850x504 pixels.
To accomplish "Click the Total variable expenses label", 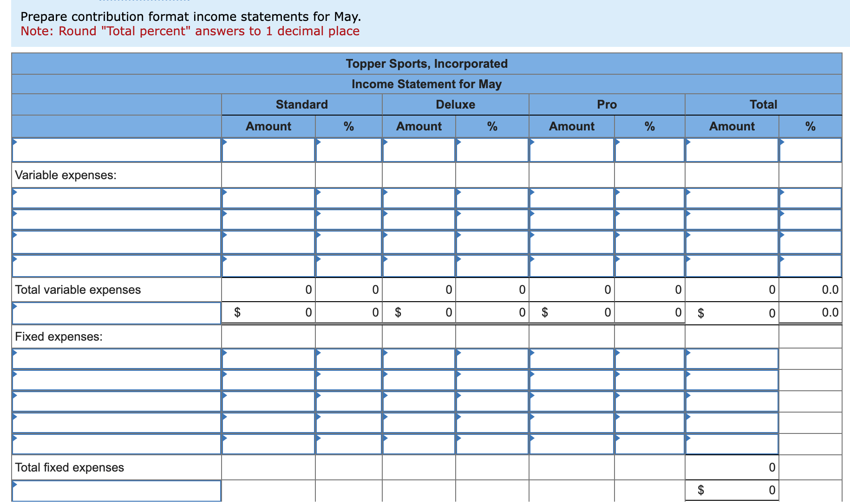I will point(78,290).
